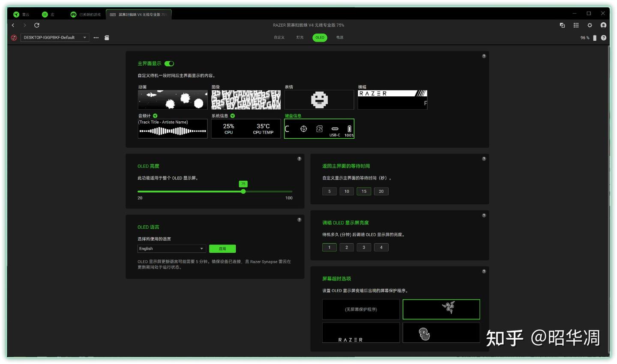Click the OLED brightness slider handle
This screenshot has width=617, height=364.
click(243, 191)
